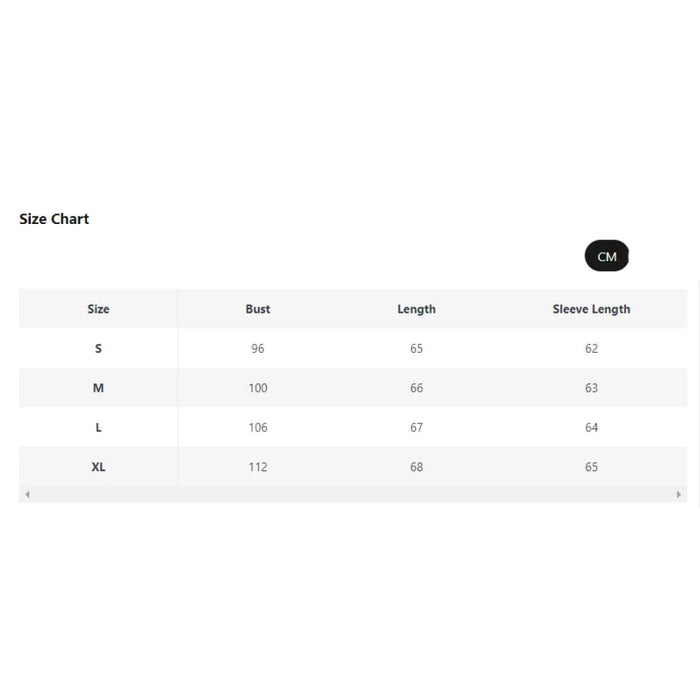Click the Length column header
This screenshot has width=700, height=700.
pyautogui.click(x=416, y=309)
